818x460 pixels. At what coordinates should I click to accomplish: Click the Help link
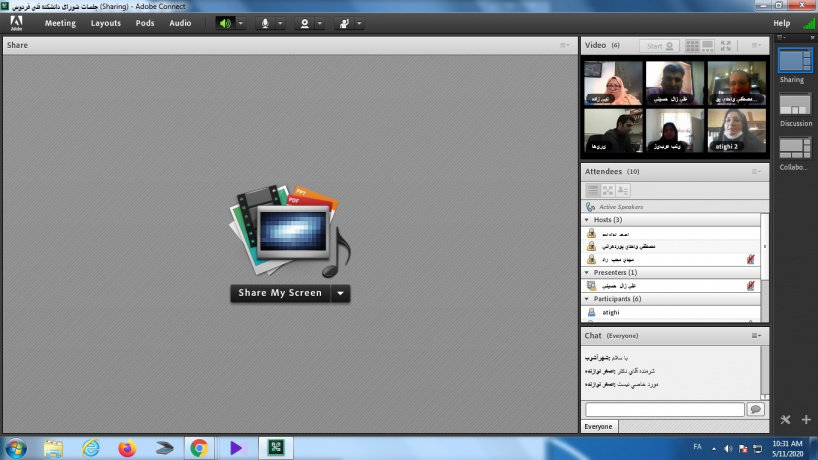pyautogui.click(x=781, y=23)
